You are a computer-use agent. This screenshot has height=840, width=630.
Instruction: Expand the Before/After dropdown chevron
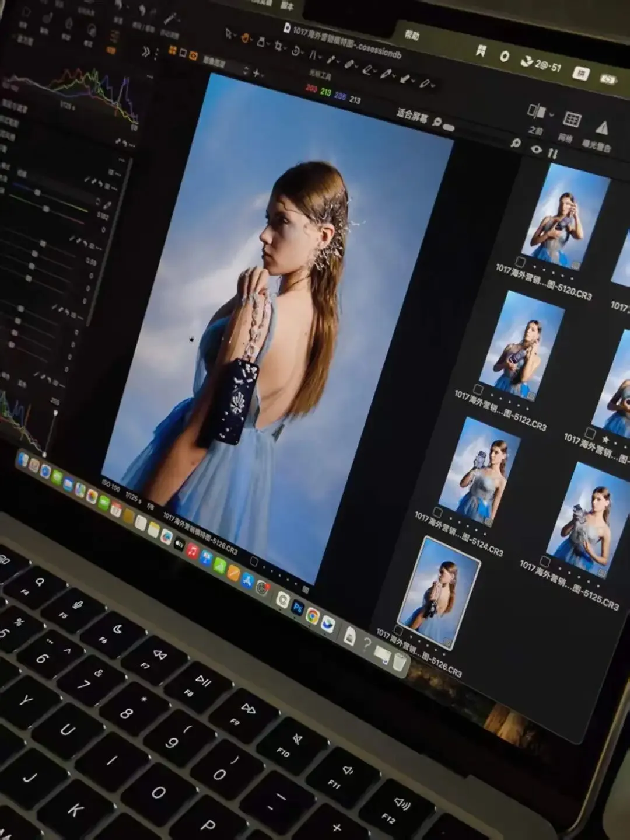click(x=551, y=114)
